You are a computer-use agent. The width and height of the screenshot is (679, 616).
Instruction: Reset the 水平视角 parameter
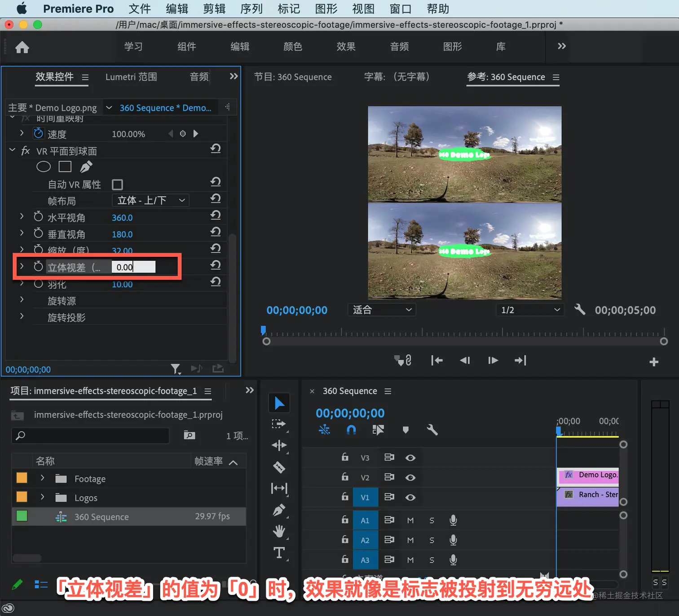pos(216,215)
